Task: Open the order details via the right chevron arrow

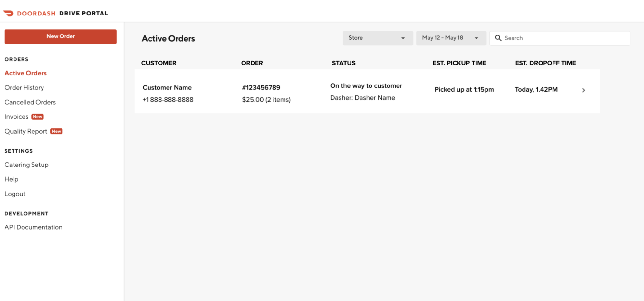Action: (583, 90)
